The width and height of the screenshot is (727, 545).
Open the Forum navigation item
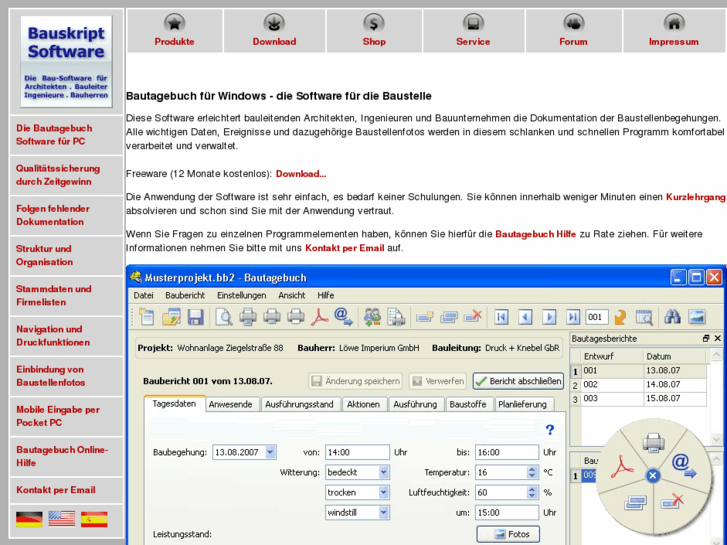(x=573, y=31)
